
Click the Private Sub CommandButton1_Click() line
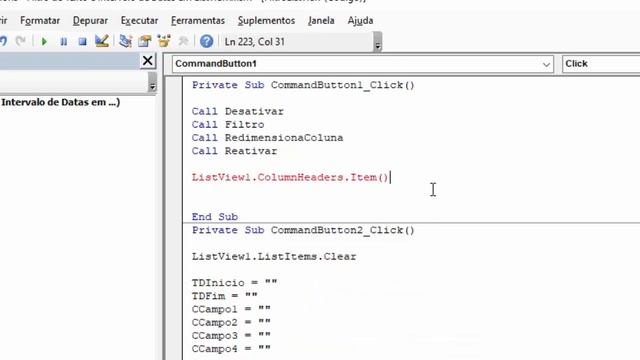click(x=303, y=85)
